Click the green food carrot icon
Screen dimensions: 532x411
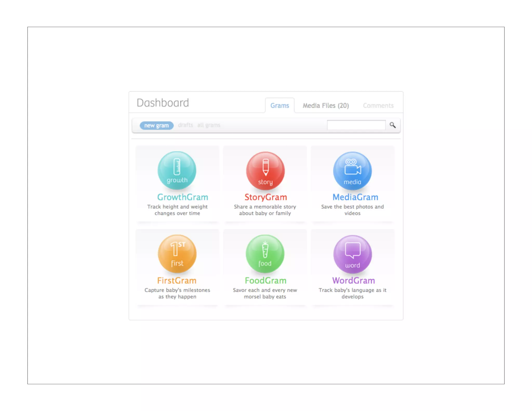(x=265, y=254)
